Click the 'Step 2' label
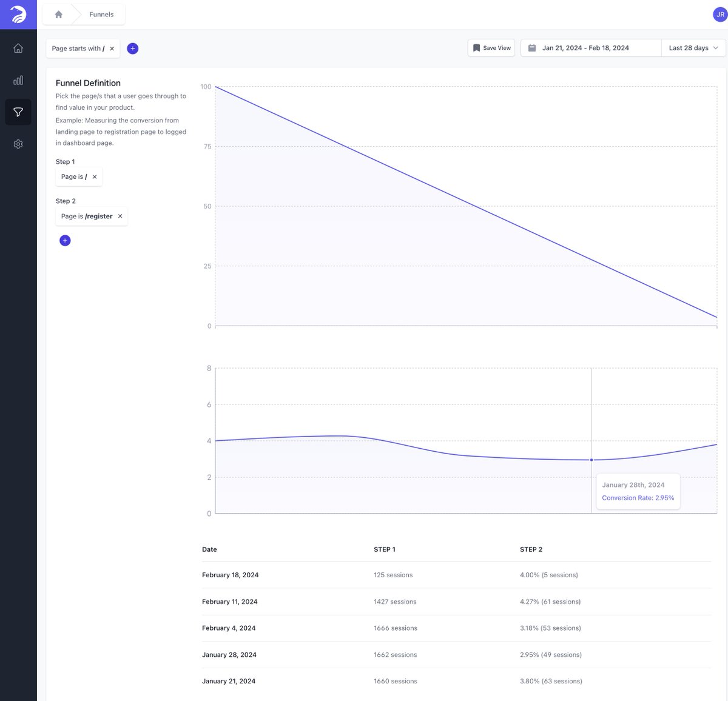728x701 pixels. point(66,201)
